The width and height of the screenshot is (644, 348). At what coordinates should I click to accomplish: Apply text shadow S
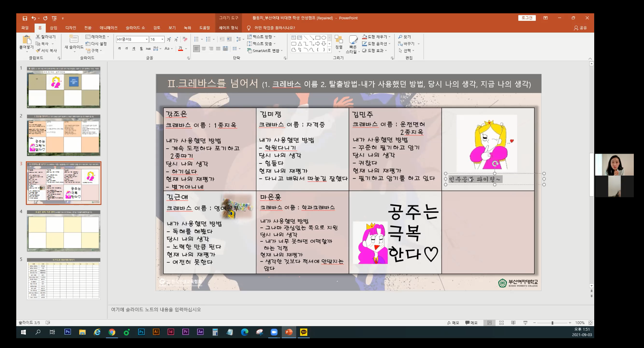tap(141, 49)
